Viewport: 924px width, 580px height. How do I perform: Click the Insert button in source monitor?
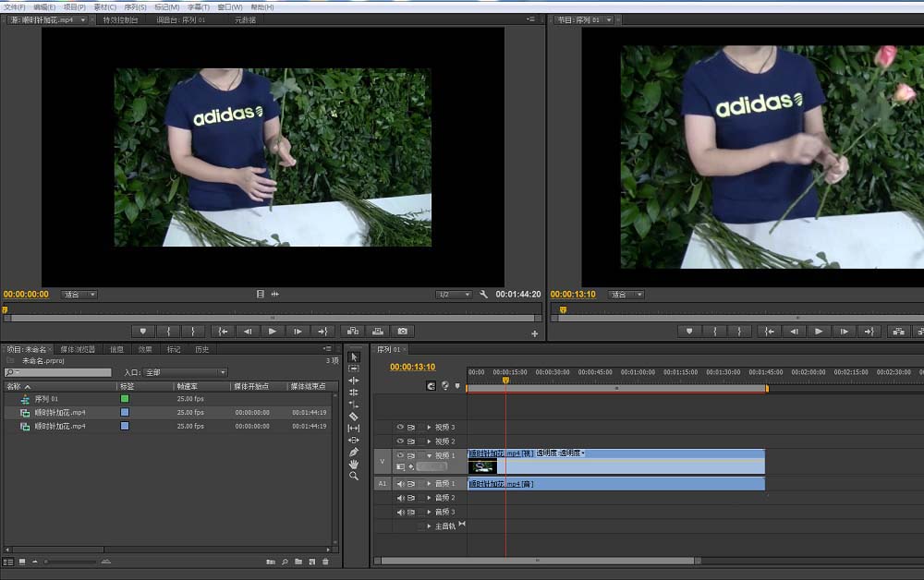click(x=351, y=331)
